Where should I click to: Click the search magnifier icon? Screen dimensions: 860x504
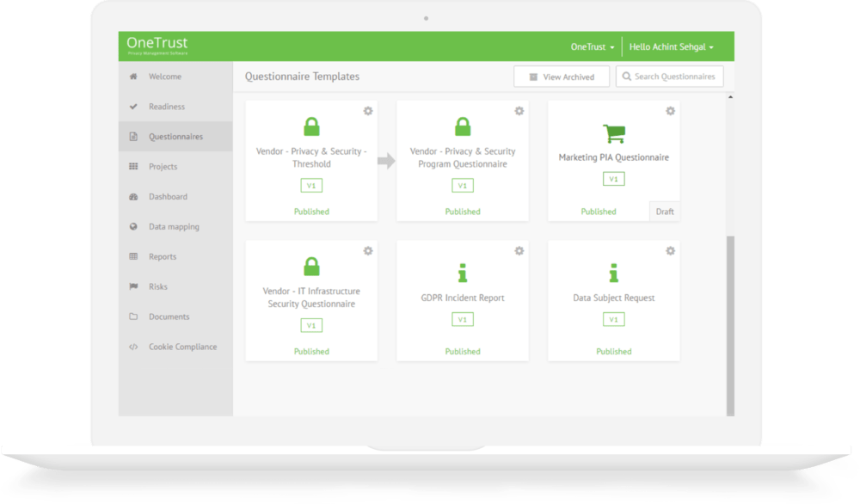pyautogui.click(x=626, y=77)
